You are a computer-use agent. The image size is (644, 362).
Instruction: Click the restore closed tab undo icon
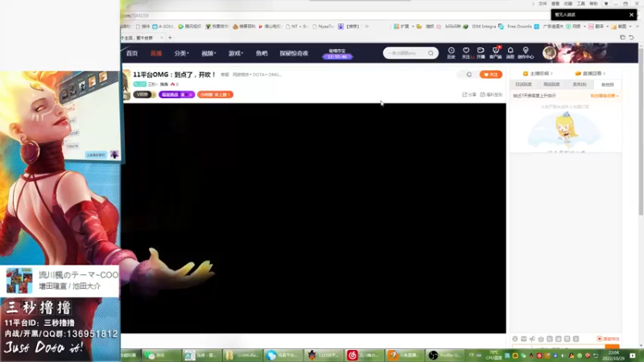631,38
